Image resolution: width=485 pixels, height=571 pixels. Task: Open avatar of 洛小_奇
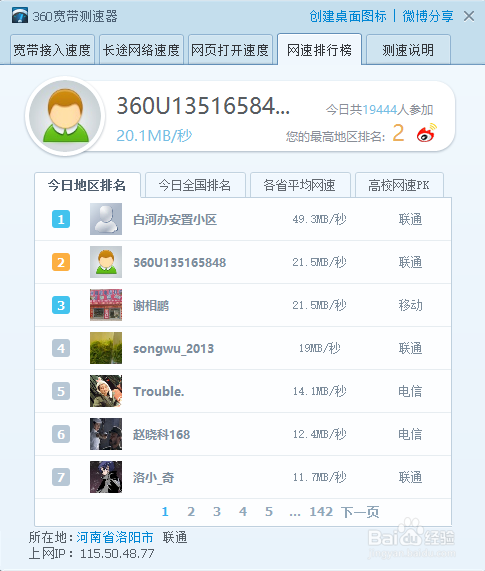tap(106, 477)
